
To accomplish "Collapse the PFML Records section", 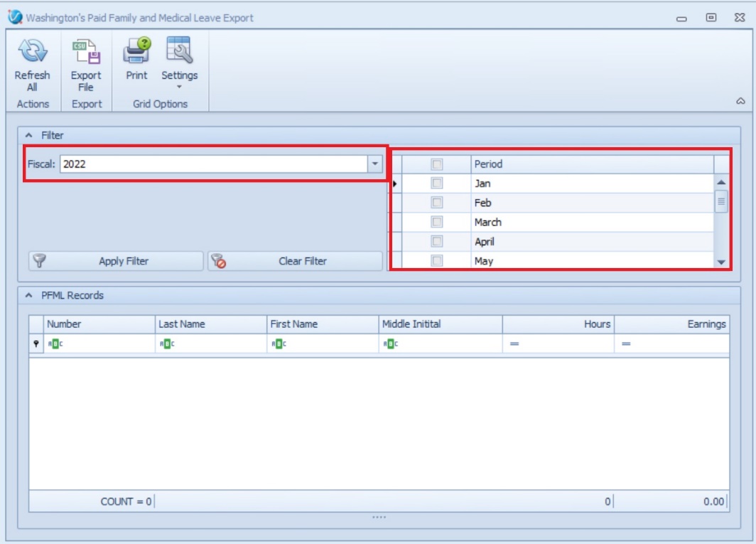I will click(29, 295).
